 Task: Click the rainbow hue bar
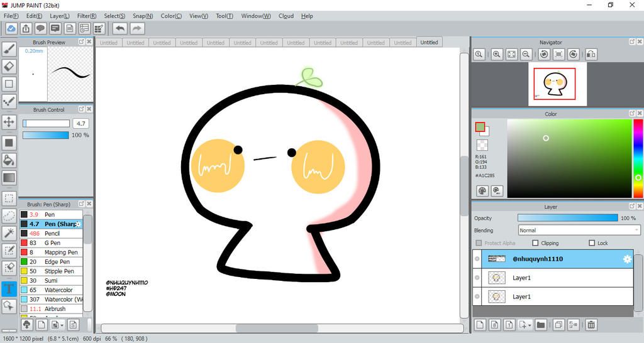click(638, 158)
